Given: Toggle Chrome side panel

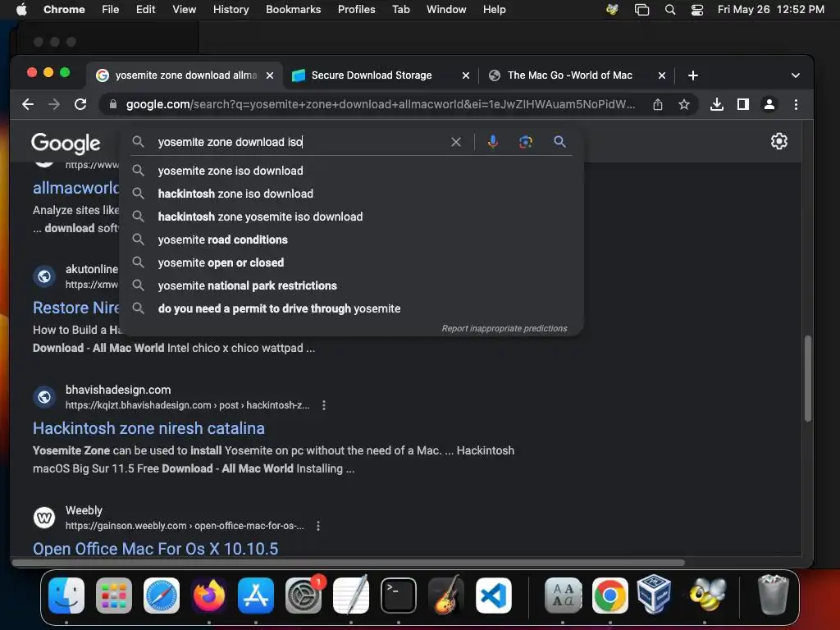Looking at the screenshot, I should [743, 104].
